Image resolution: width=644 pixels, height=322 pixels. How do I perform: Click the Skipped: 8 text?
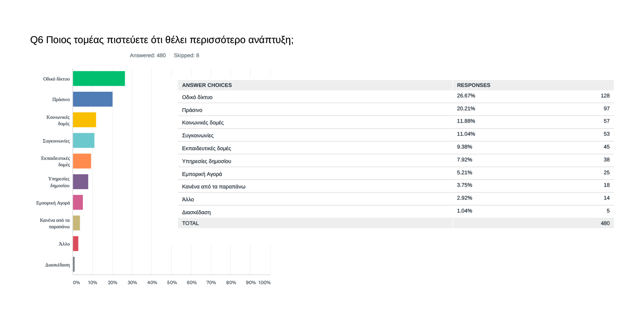coord(186,56)
